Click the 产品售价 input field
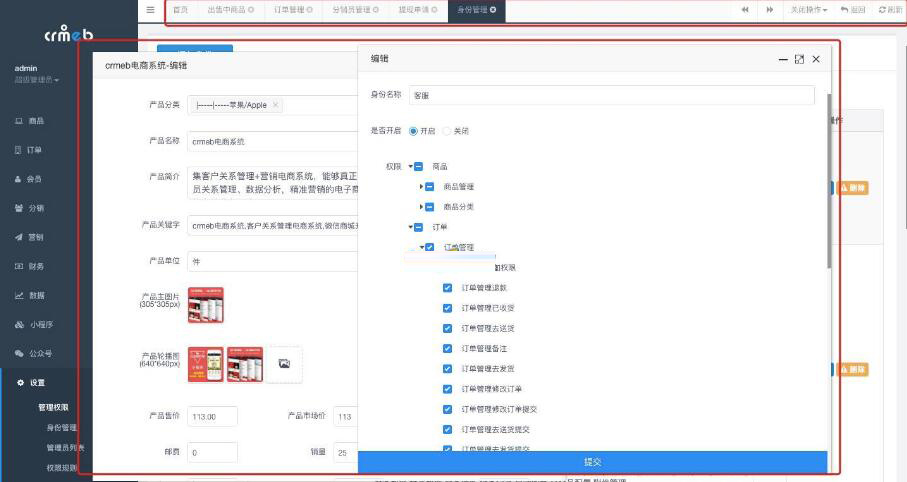Screen dimensions: 907x482 [212, 417]
